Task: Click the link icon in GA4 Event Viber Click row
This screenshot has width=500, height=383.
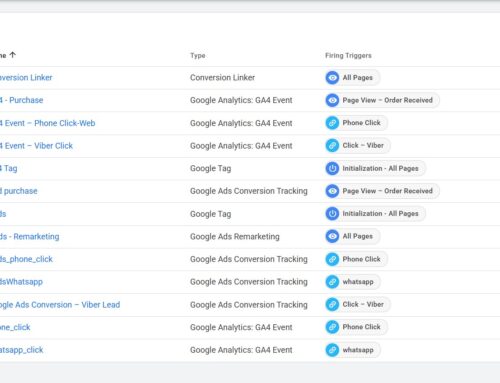Action: coord(332,146)
